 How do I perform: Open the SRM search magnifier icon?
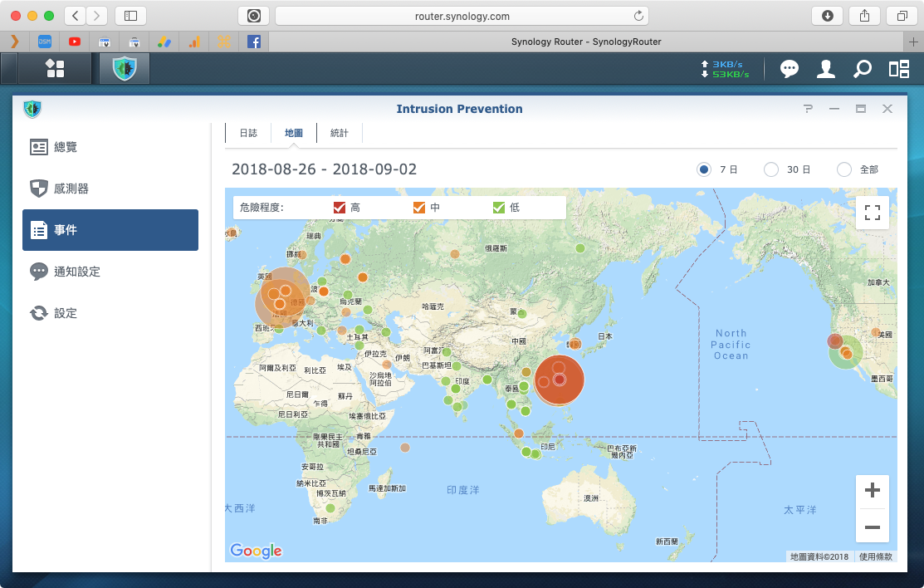point(862,69)
